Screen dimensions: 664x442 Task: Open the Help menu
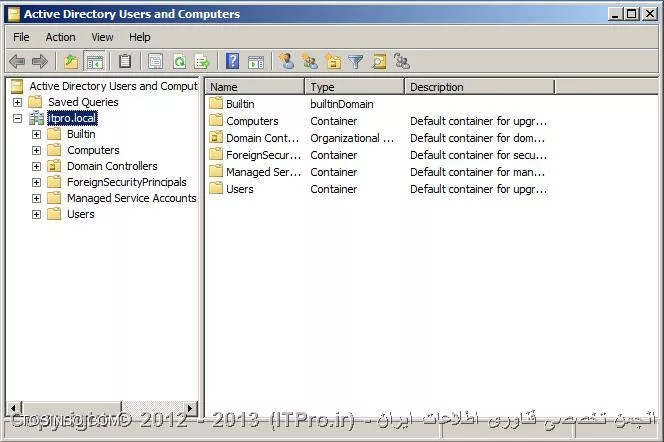click(140, 37)
